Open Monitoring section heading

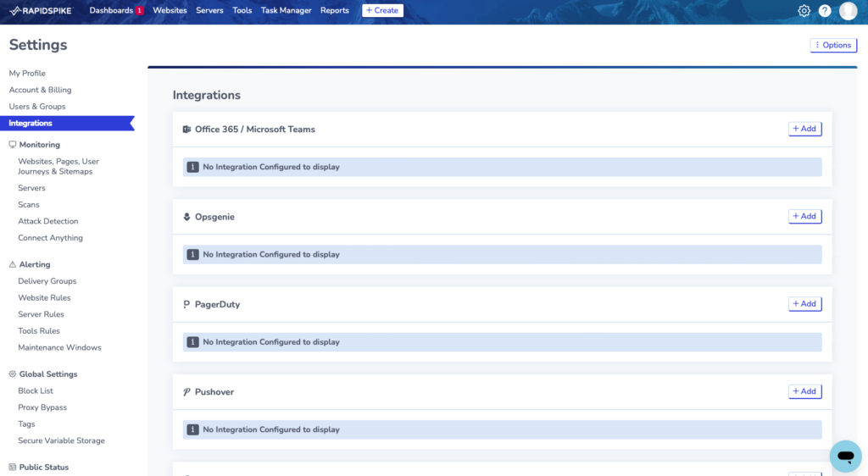point(39,144)
